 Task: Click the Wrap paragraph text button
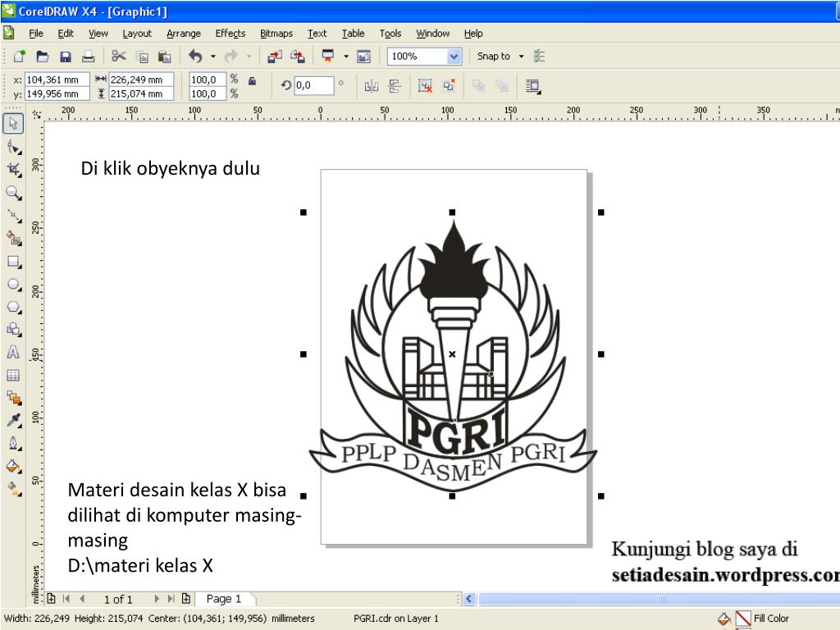pos(533,85)
